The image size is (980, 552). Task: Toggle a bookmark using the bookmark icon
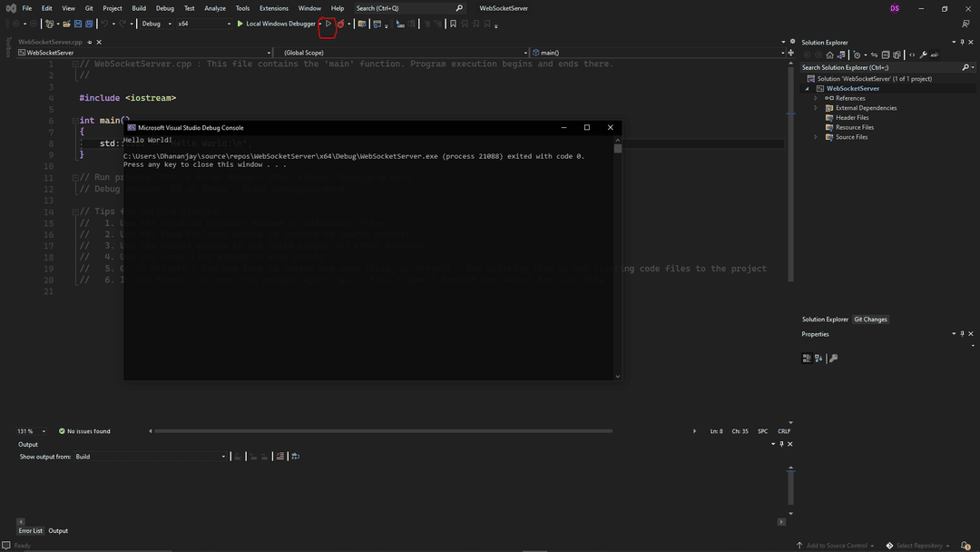(453, 24)
